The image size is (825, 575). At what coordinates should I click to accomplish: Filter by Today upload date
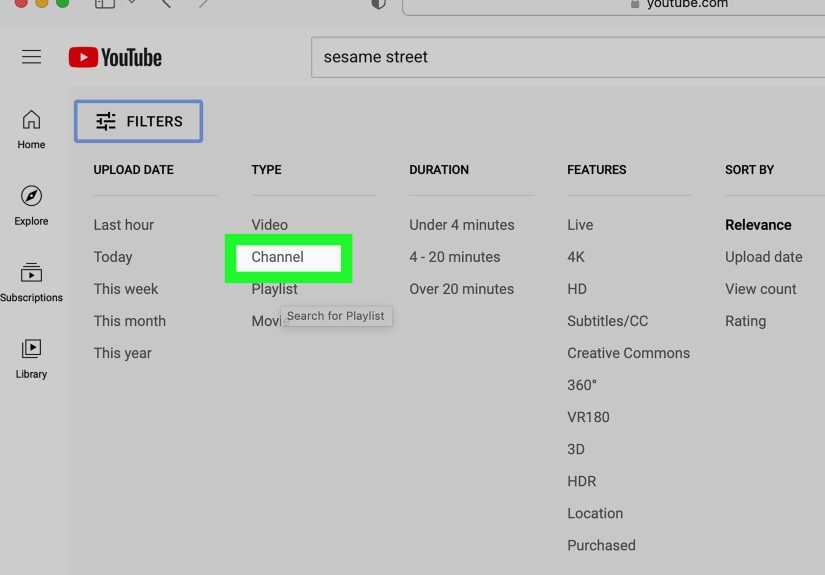pos(113,257)
